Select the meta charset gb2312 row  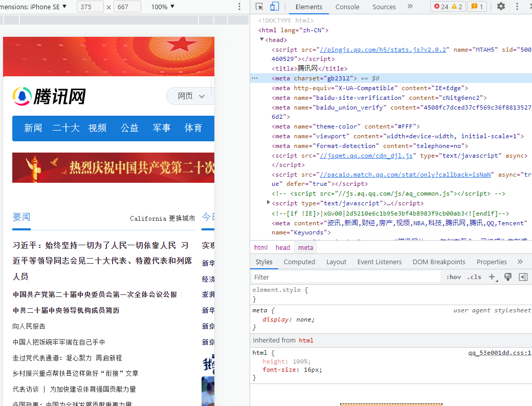[x=391, y=78]
